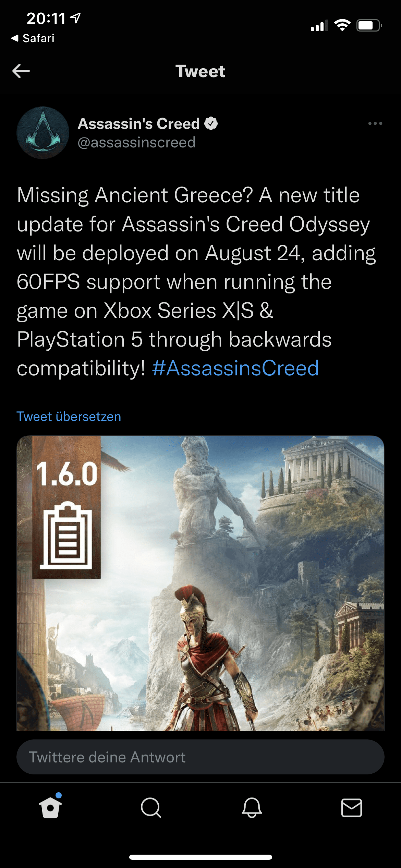
Task: Tap the Assassin's Creed account name
Action: (139, 123)
